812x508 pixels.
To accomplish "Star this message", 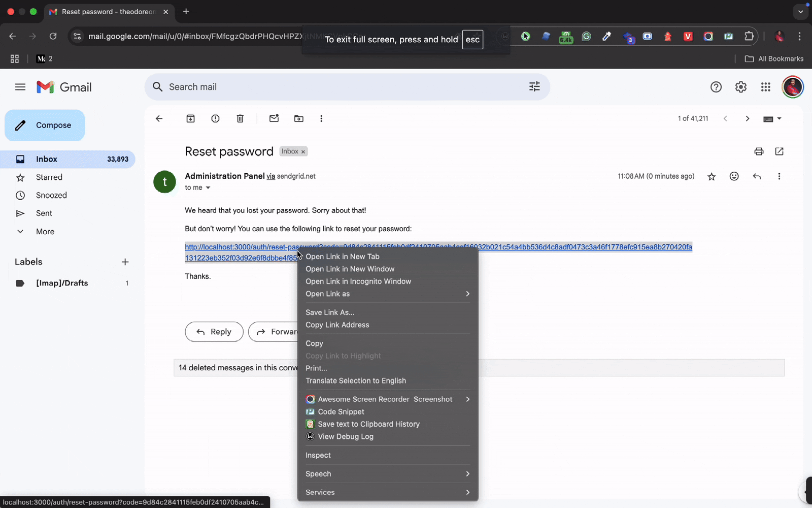I will click(712, 176).
